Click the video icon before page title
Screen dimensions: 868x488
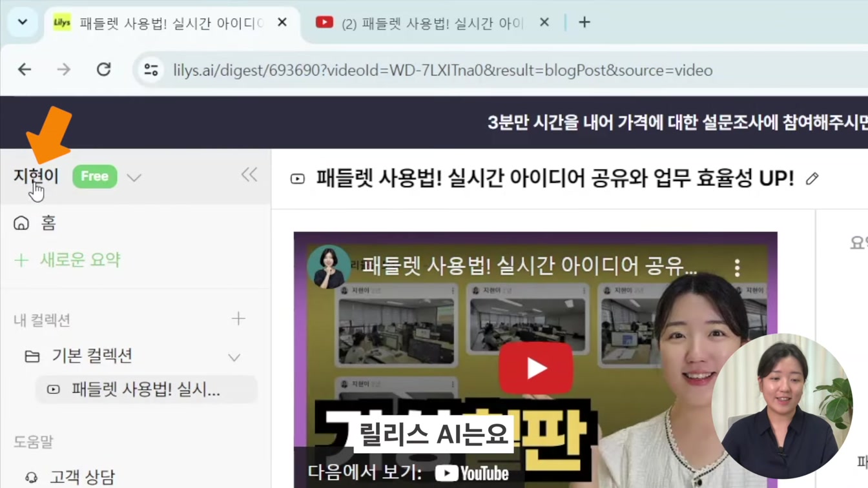[298, 179]
